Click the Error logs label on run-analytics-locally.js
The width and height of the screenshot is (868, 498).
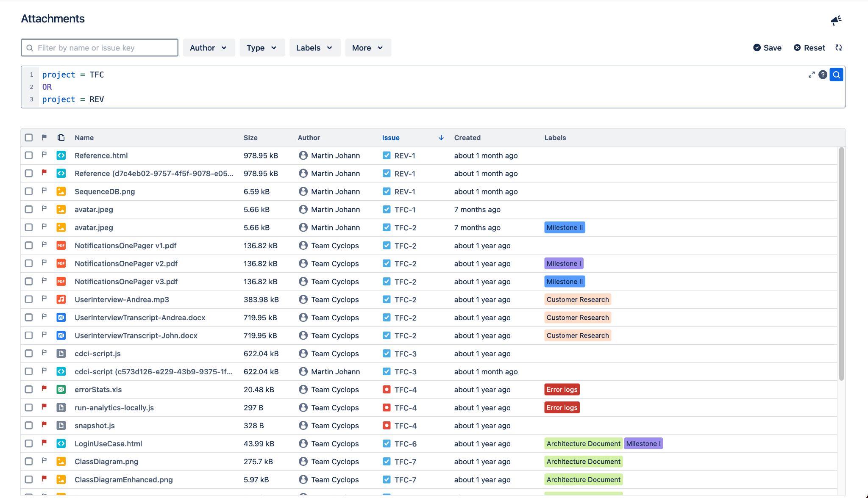click(562, 408)
